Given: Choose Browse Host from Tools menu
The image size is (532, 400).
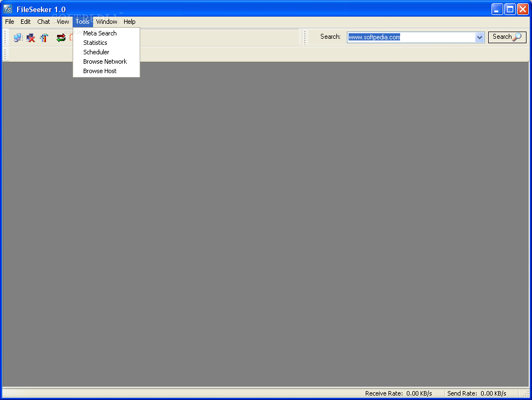Looking at the screenshot, I should 106,71.
